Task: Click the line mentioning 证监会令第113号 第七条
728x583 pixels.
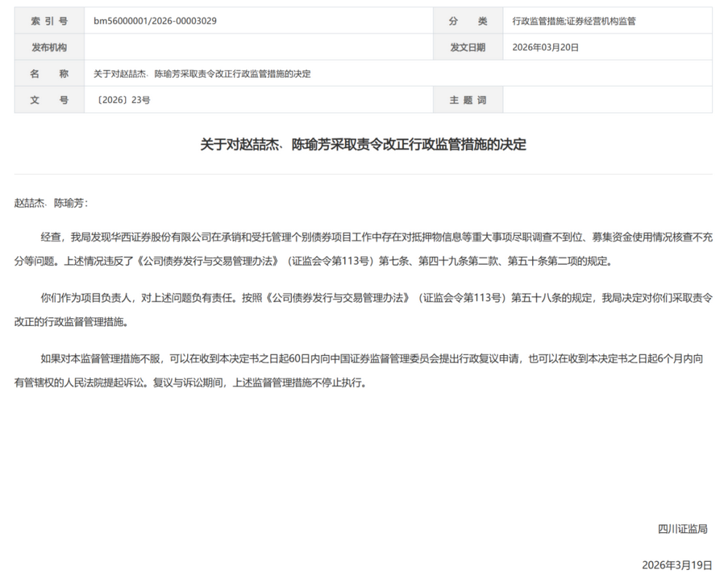Action: 313,261
